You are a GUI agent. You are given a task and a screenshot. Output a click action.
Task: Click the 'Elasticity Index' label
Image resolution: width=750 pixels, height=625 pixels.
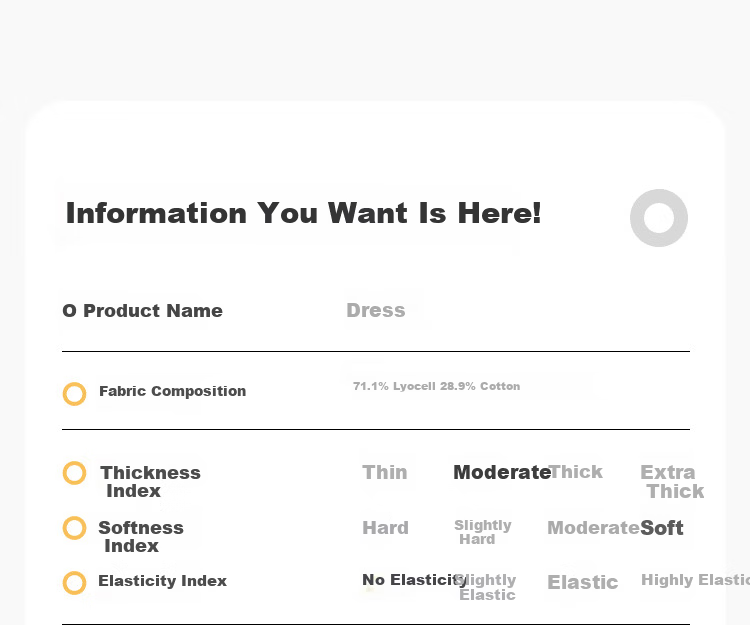point(163,581)
